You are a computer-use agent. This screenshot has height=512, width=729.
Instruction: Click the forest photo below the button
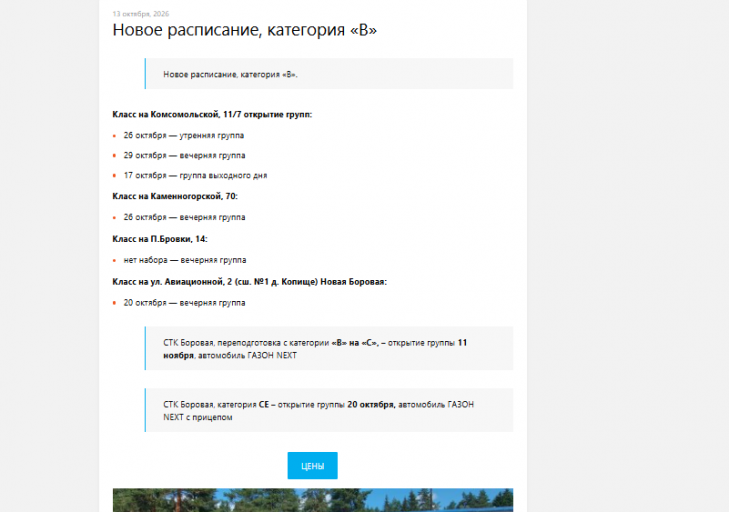313,500
